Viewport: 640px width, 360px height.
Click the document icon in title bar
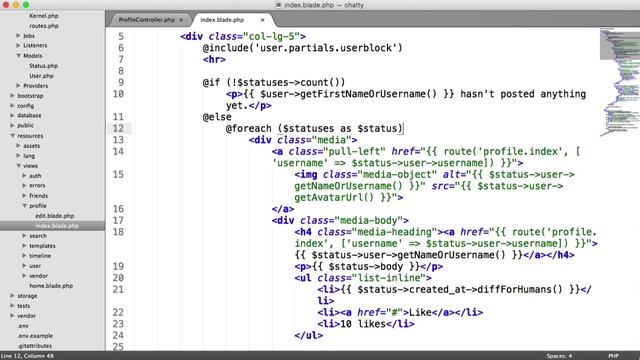coord(279,5)
